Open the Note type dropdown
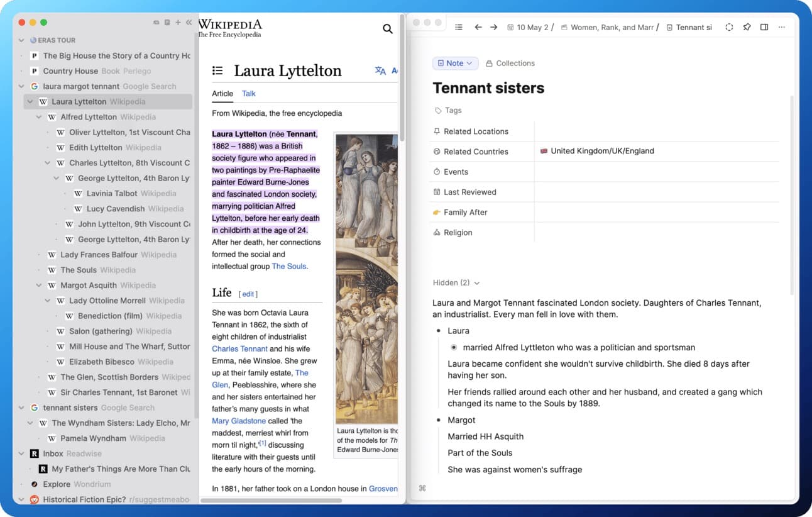Viewport: 812px width, 517px height. point(455,64)
